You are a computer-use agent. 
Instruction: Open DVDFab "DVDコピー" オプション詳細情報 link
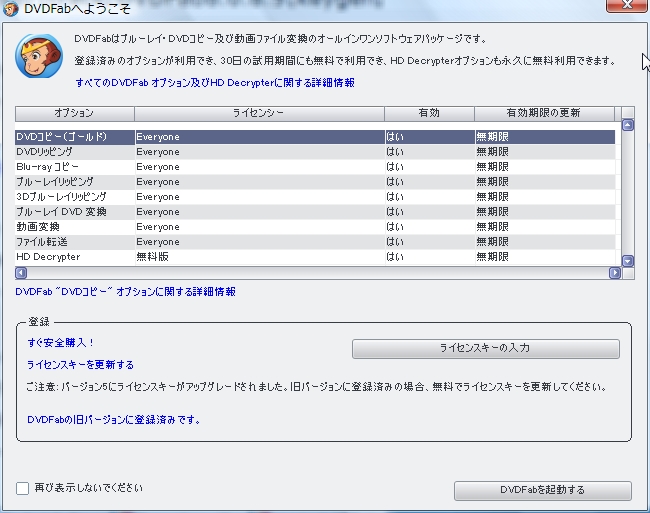126,292
